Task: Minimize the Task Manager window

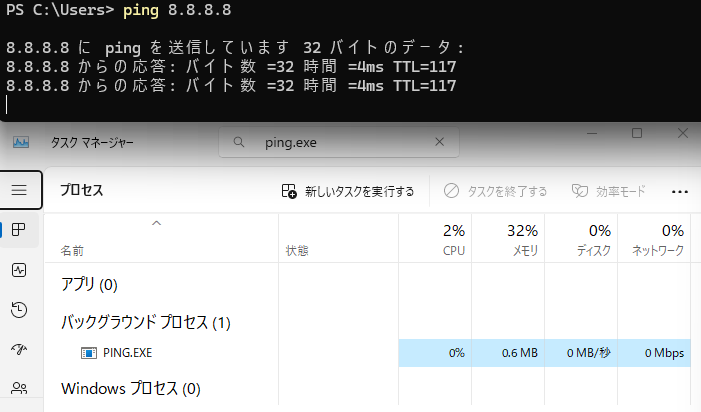Action: (592, 133)
